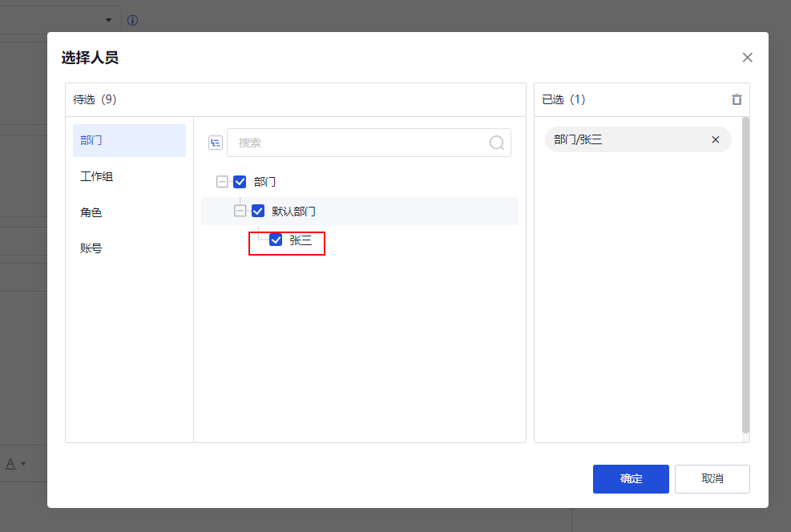Viewport: 791px width, 532px height.
Task: Close the 选择人员 dialog
Action: point(747,58)
